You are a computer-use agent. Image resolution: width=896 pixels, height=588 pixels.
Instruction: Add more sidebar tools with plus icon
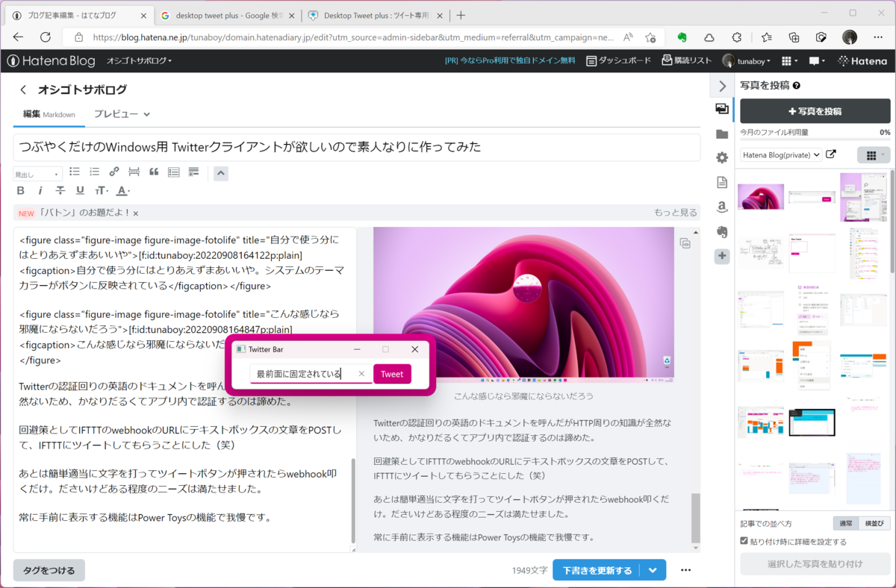[721, 256]
